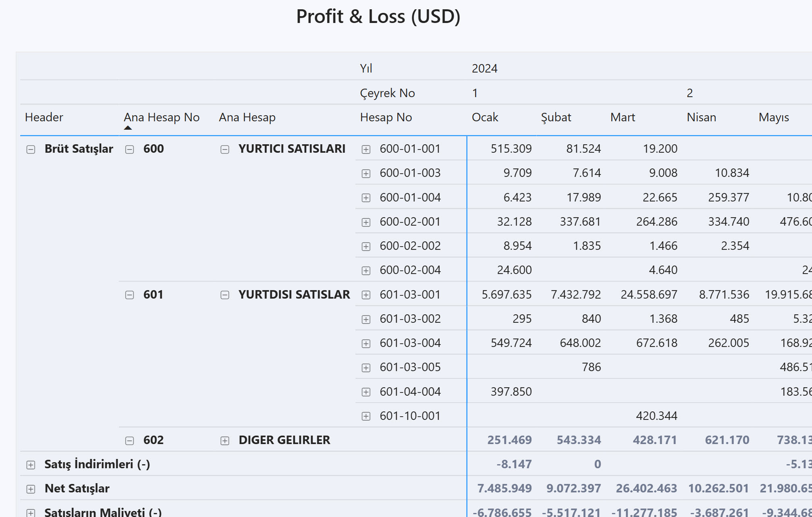Expand account 601-04-004
The image size is (812, 517).
click(x=366, y=392)
